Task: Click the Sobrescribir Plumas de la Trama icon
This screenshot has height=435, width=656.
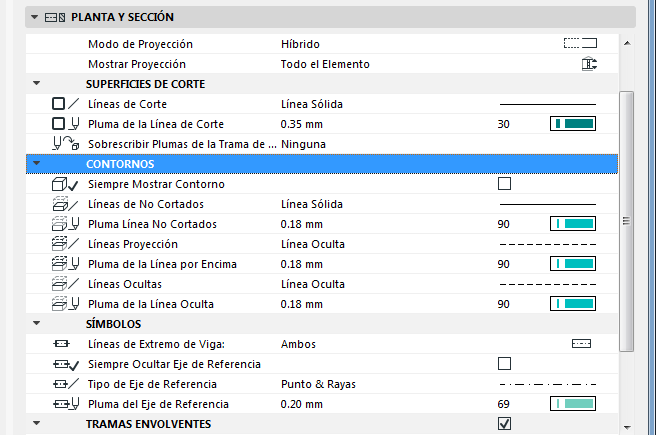Action: point(64,144)
